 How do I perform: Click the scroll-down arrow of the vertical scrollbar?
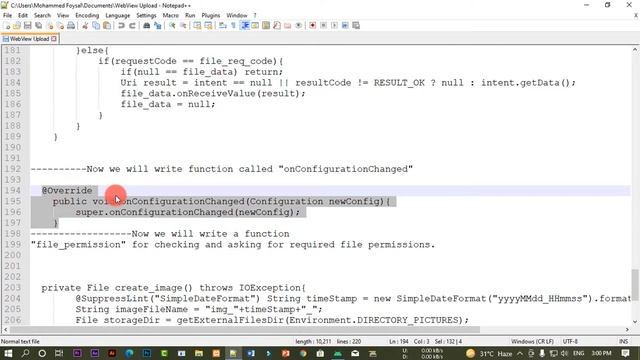coord(635,322)
